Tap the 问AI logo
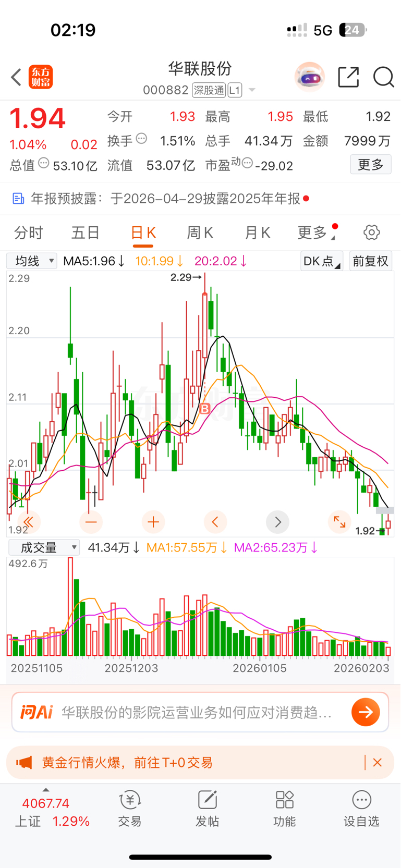This screenshot has width=401, height=868. click(37, 712)
